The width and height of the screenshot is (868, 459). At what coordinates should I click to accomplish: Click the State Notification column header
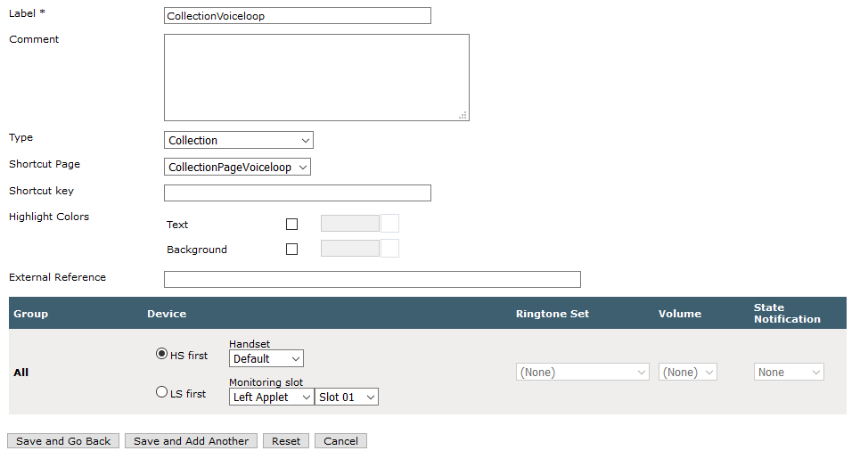tap(787, 314)
